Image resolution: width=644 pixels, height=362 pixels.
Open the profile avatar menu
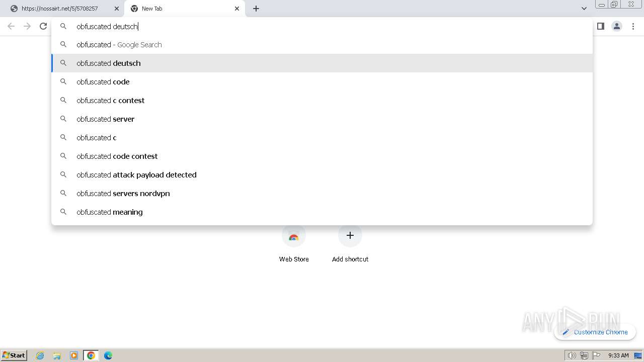click(616, 26)
